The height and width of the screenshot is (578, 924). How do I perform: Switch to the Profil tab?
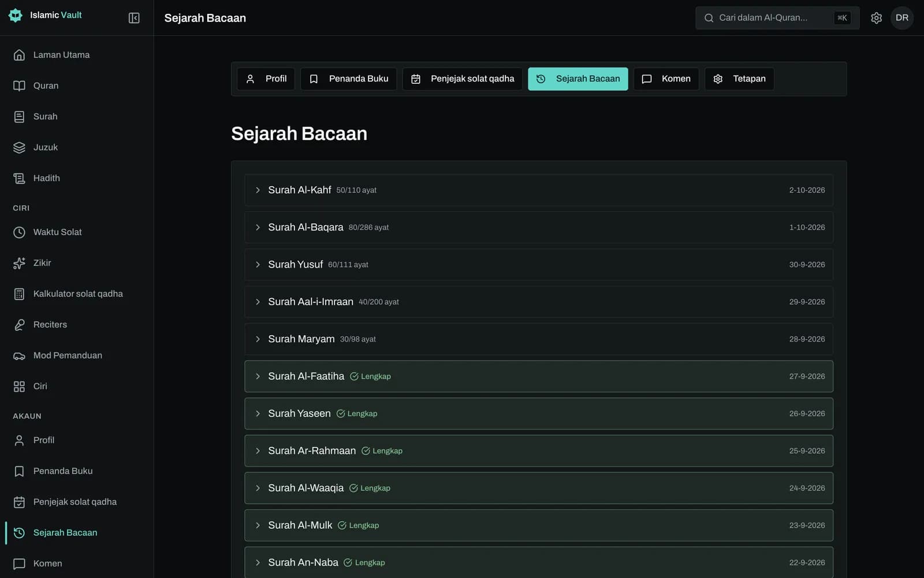(x=266, y=79)
